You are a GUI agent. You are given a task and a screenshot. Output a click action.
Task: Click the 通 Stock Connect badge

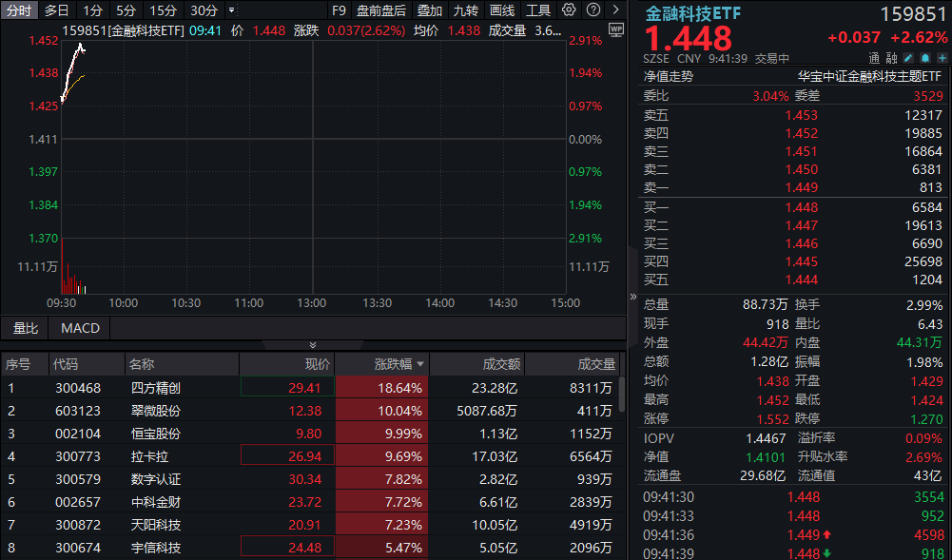(x=873, y=57)
